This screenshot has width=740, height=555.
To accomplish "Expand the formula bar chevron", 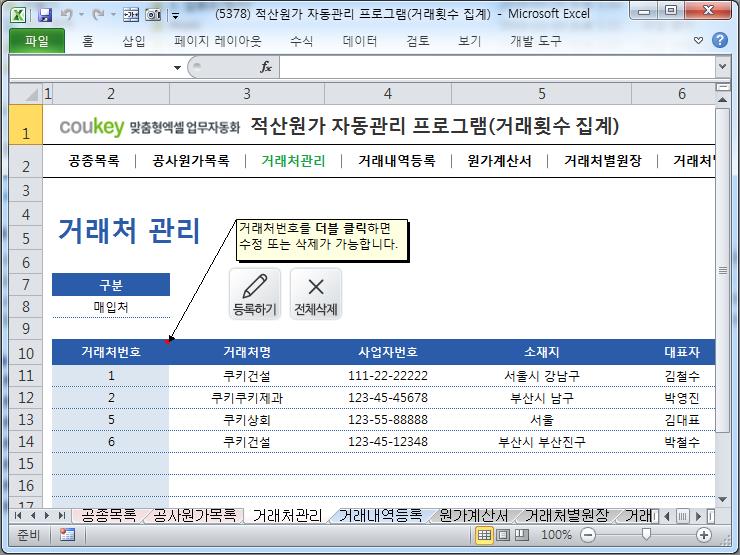I will pyautogui.click(x=722, y=67).
